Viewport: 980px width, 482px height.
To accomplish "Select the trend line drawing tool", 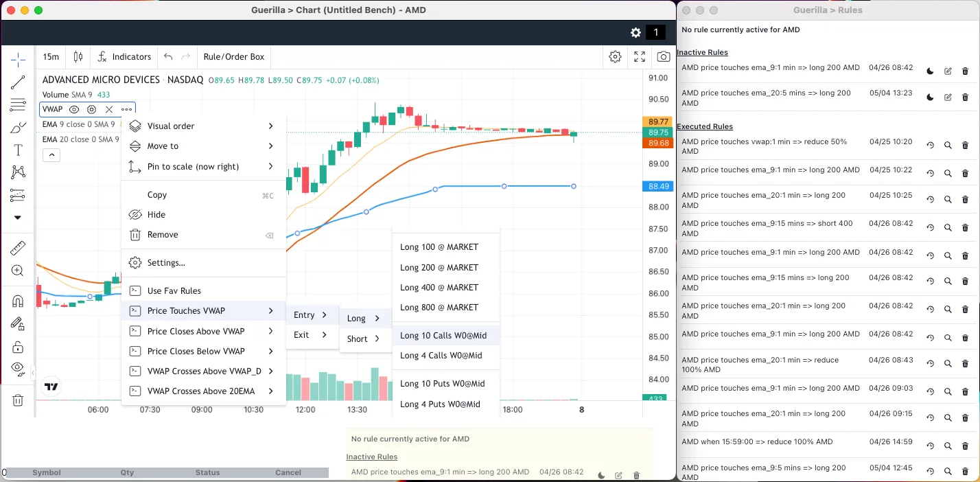I will pyautogui.click(x=18, y=82).
